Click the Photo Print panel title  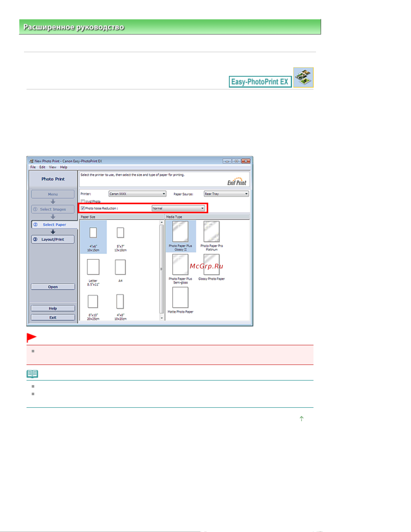coord(53,179)
